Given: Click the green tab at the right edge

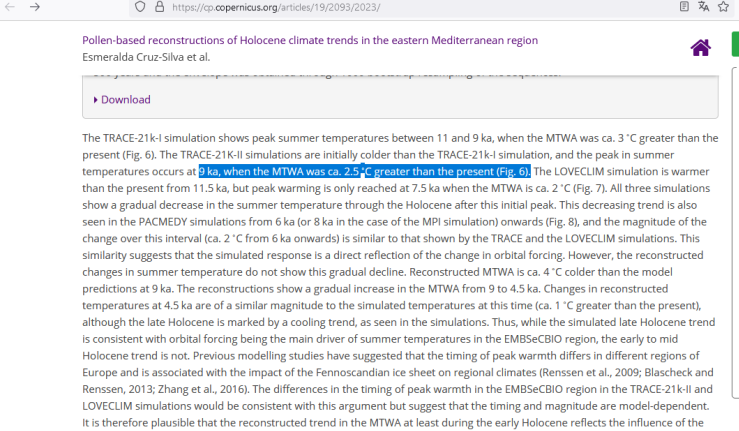Looking at the screenshot, I should tap(735, 44).
